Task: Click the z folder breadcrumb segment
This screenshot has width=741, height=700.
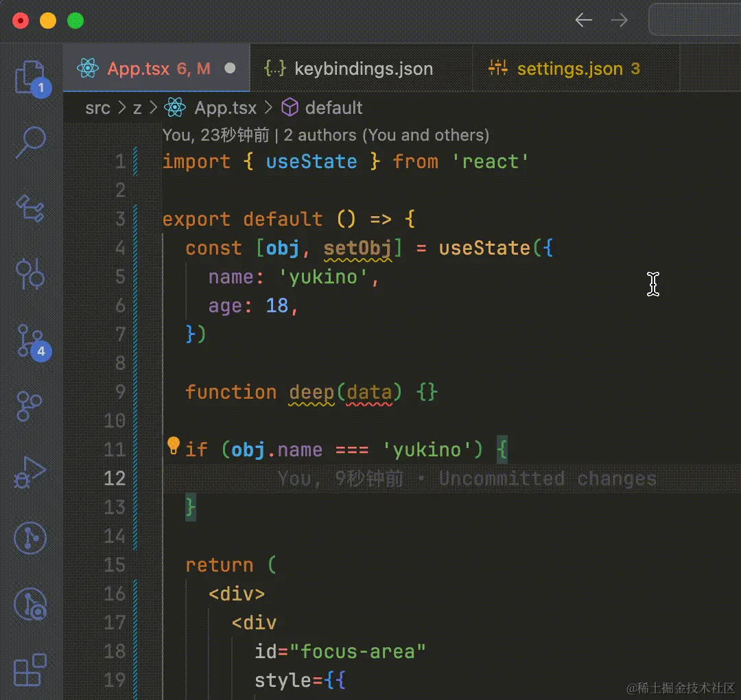Action: 137,108
